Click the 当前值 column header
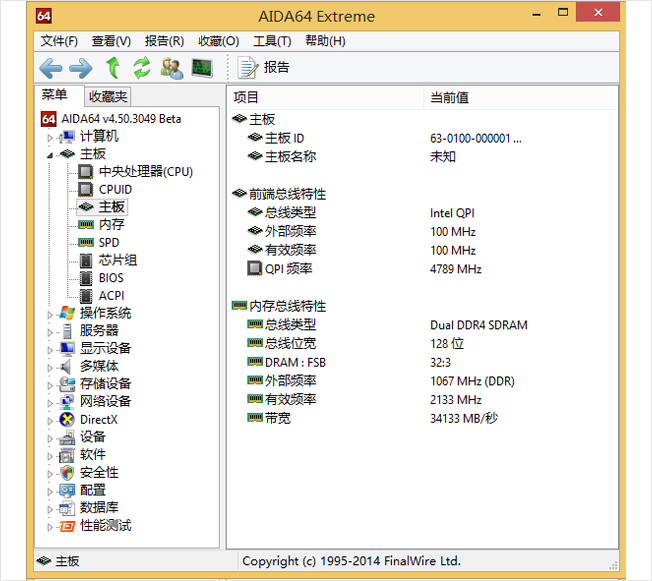This screenshot has width=652, height=581. (520, 98)
